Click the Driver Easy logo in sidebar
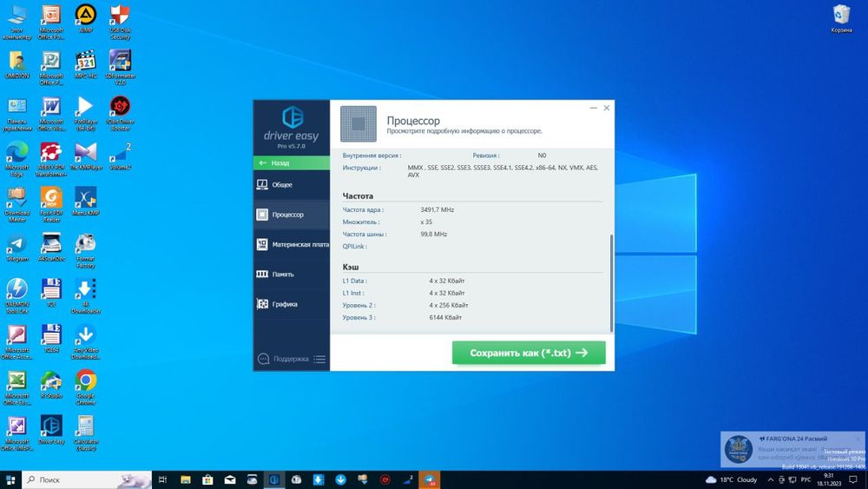This screenshot has height=489, width=868. (x=292, y=127)
